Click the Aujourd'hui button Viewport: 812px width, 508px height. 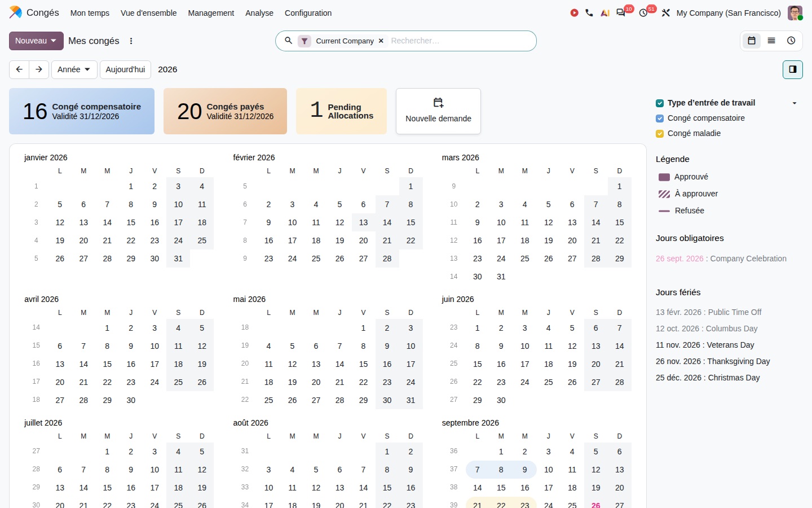pos(125,69)
